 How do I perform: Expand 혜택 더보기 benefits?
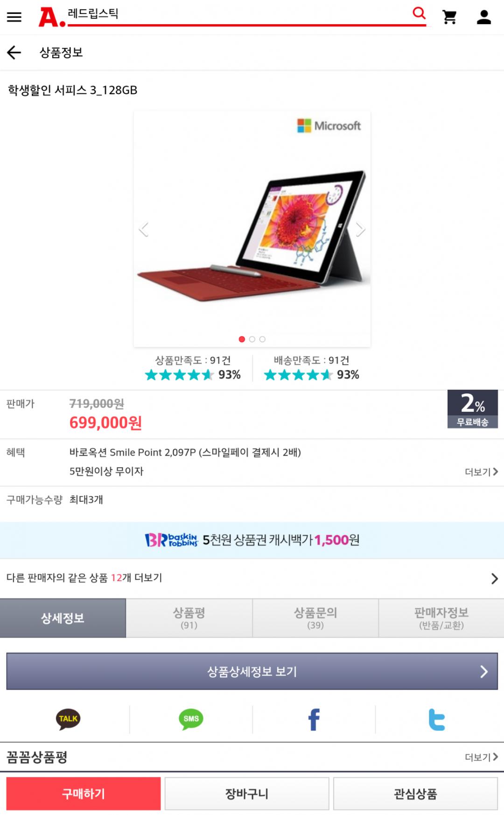(482, 472)
